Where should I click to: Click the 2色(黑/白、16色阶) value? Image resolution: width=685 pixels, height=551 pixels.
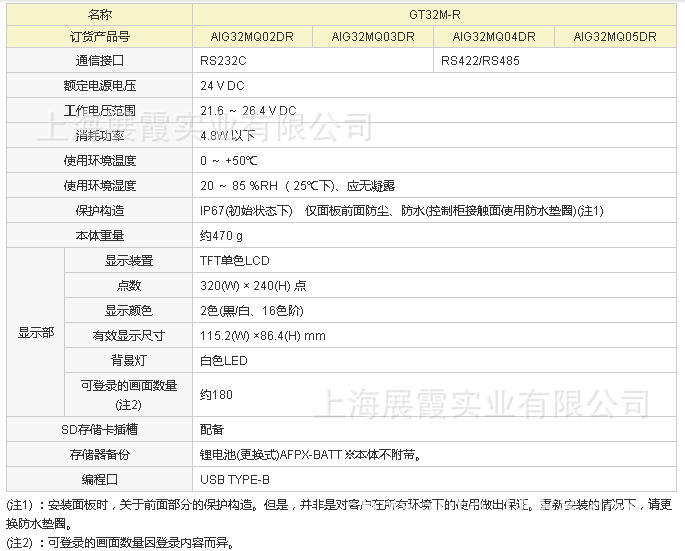(x=252, y=311)
